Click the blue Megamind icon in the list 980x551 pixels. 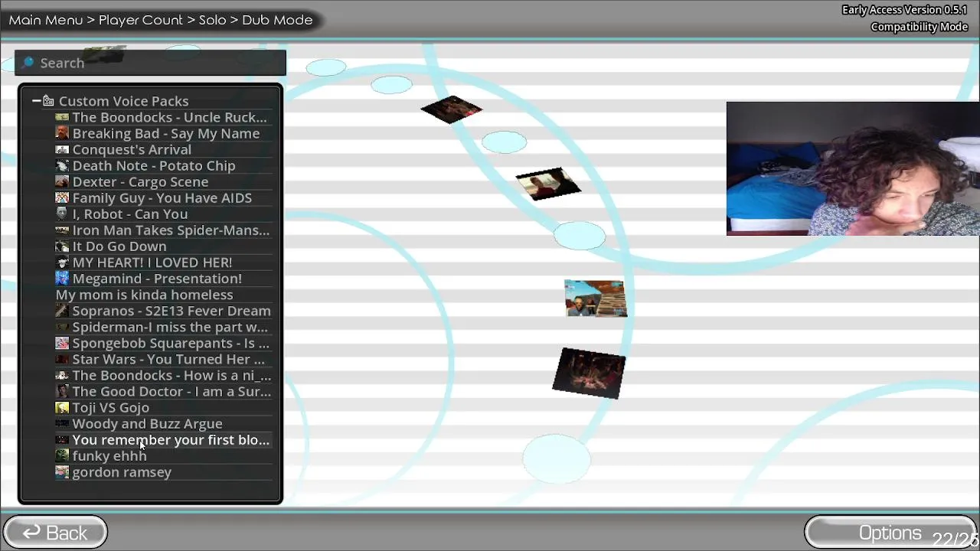[x=62, y=279]
